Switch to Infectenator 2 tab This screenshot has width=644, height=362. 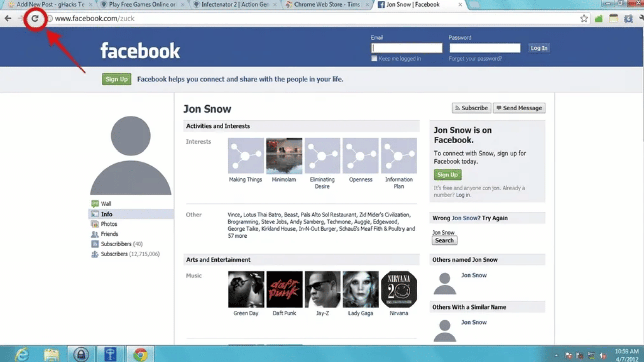pyautogui.click(x=235, y=5)
